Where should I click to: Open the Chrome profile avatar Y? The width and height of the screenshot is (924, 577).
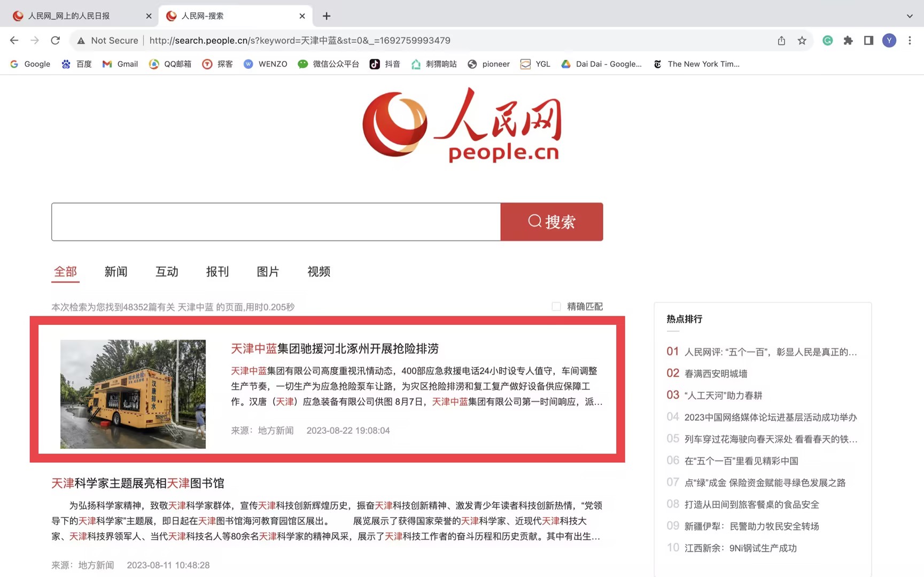coord(889,41)
